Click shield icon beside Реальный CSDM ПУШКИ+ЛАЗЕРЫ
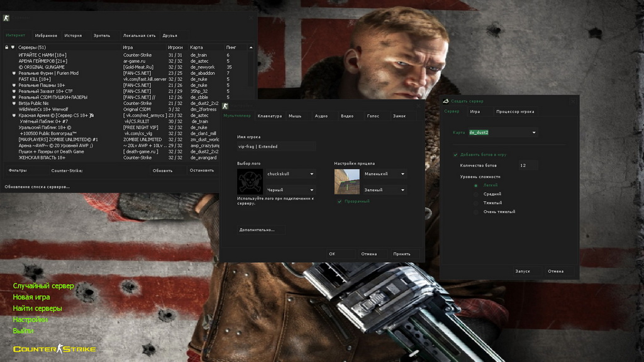This screenshot has height=362, width=644. [x=14, y=97]
